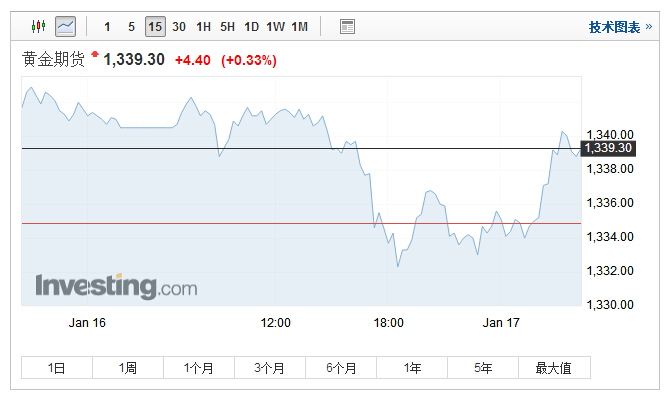The image size is (669, 398).
Task: Open the news table icon
Action: click(347, 26)
